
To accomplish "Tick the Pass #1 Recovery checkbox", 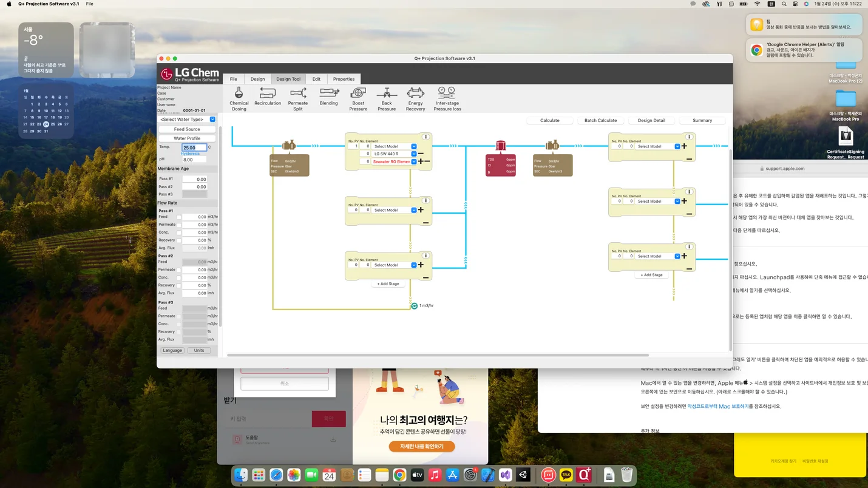I will (x=178, y=240).
